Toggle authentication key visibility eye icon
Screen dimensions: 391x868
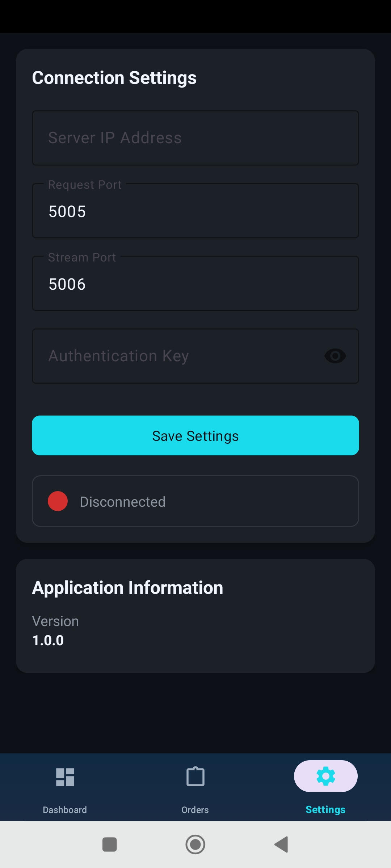point(335,356)
